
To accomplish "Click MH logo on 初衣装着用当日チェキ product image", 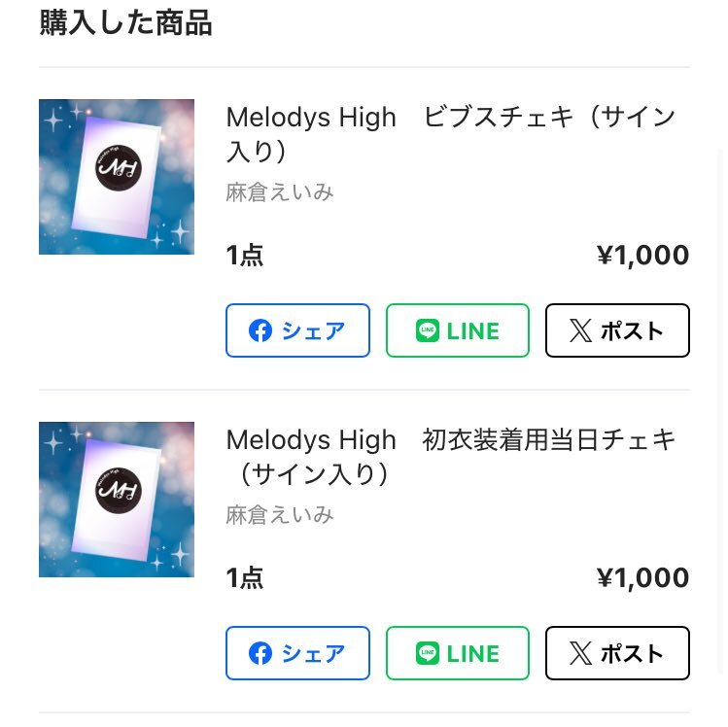I will click(119, 490).
